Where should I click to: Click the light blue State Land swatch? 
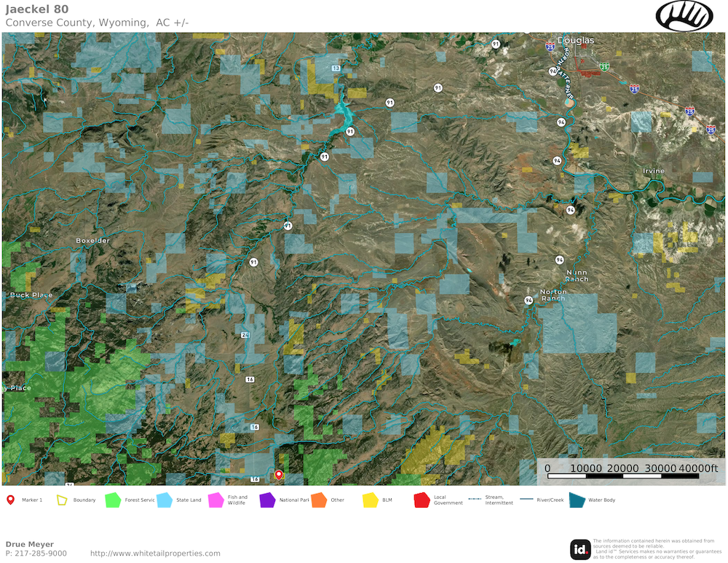tap(164, 500)
